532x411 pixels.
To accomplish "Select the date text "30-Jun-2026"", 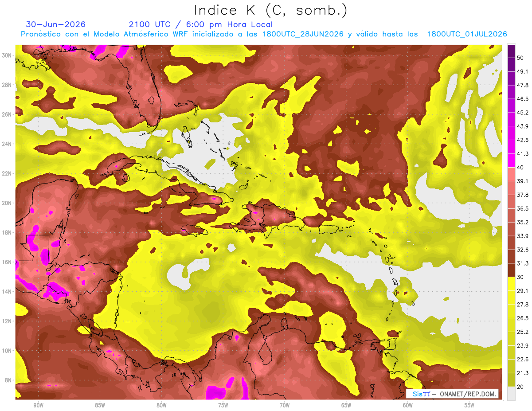I will click(56, 24).
